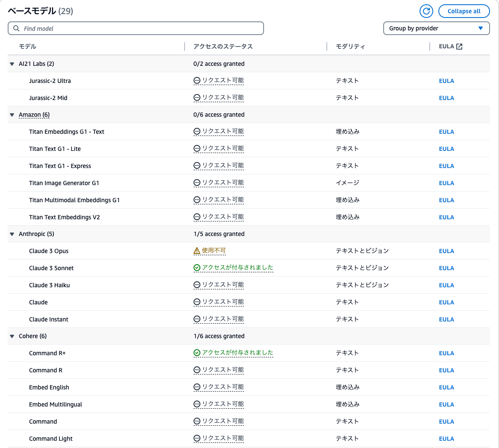Click イメージ modality of Titan Image Generator G1
The width and height of the screenshot is (499, 448).
coord(347,183)
